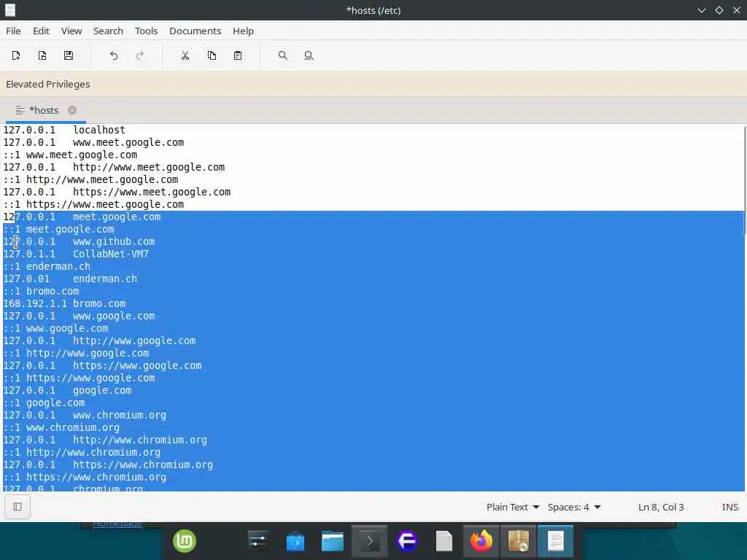Click the ::1 bromo.com line
The height and width of the screenshot is (560, 747).
(x=41, y=291)
